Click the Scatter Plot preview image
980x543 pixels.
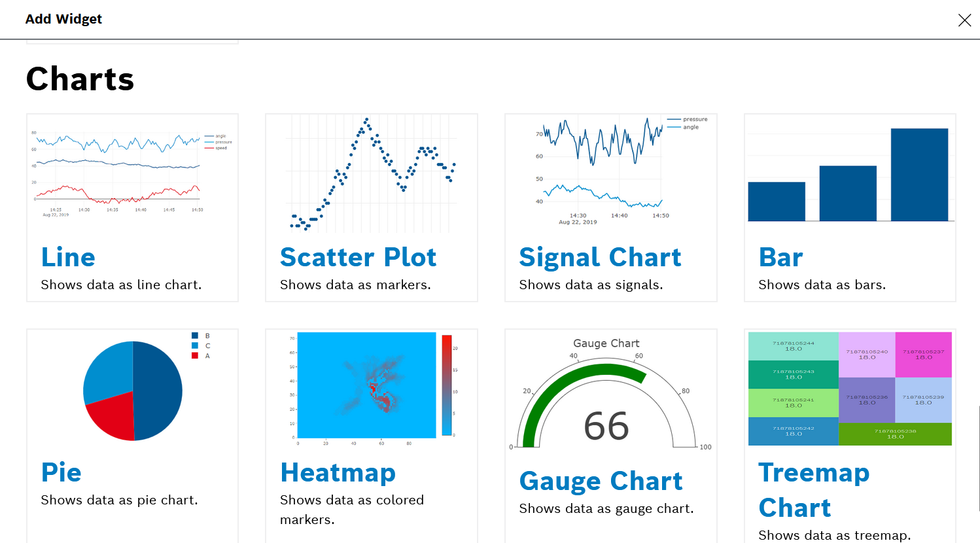tap(372, 175)
